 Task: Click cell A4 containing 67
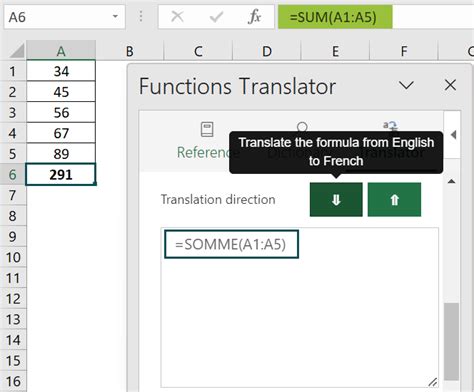coord(61,133)
